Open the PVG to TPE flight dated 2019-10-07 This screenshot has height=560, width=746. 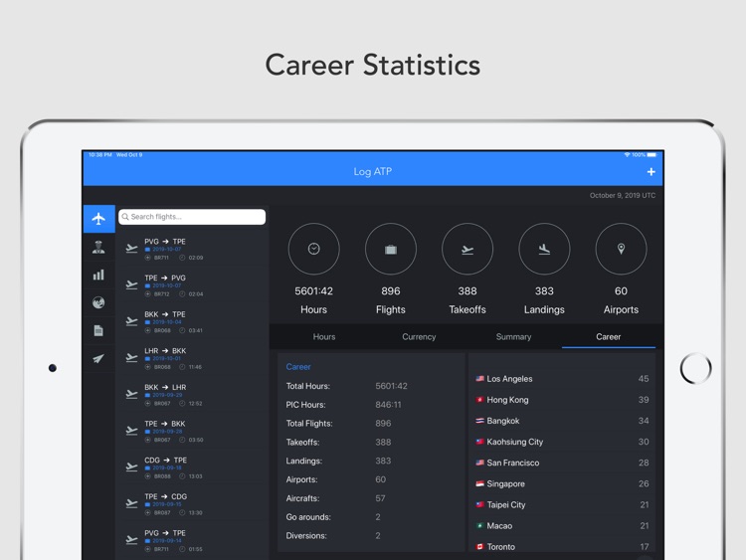[193, 249]
